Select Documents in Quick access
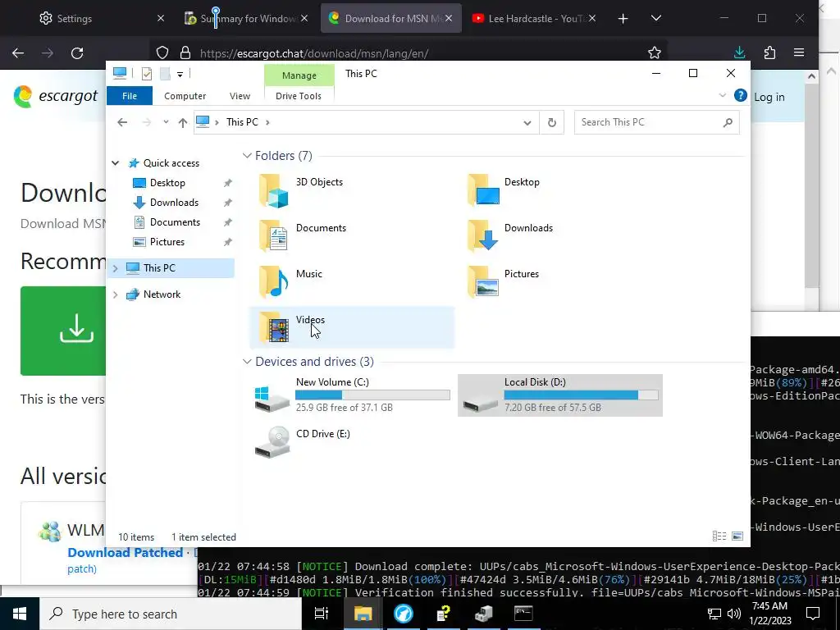Viewport: 840px width, 630px height. pos(175,222)
